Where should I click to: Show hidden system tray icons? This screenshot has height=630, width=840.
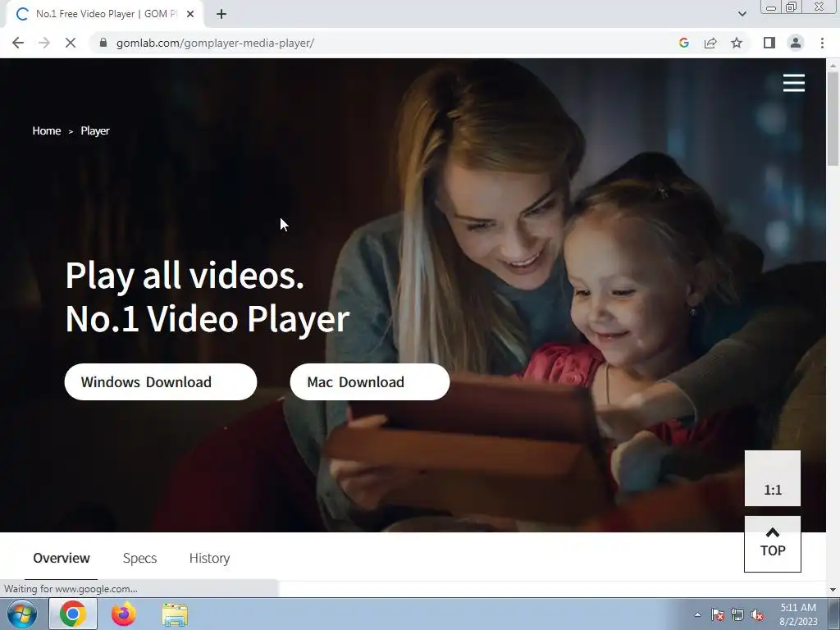(x=697, y=614)
